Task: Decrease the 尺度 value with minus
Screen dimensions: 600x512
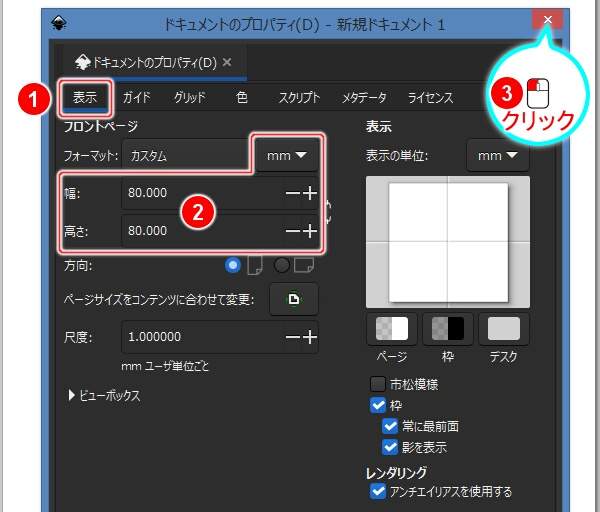Action: click(x=293, y=337)
